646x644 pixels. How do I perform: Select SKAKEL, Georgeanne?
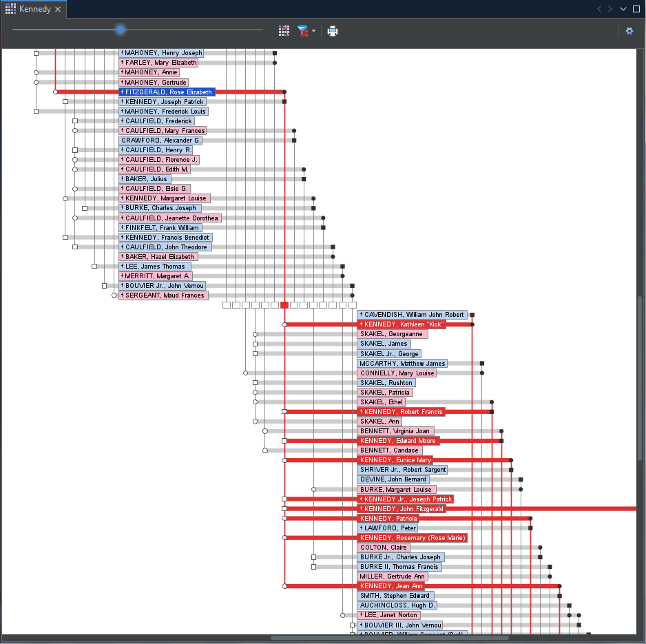(x=393, y=334)
